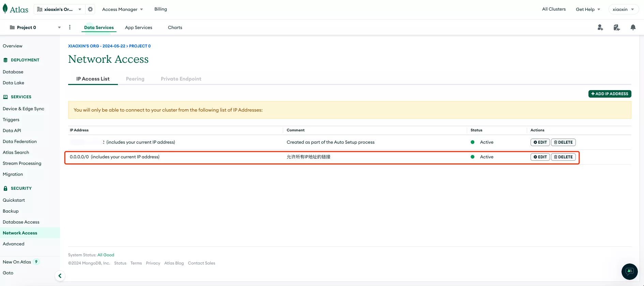644x286 pixels.
Task: Switch to App Services tab
Action: [x=139, y=28]
